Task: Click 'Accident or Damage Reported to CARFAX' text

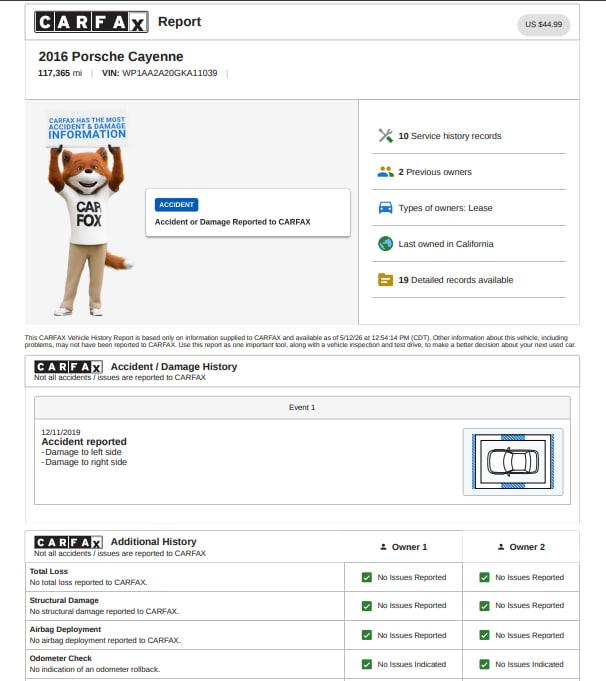Action: pos(232,222)
